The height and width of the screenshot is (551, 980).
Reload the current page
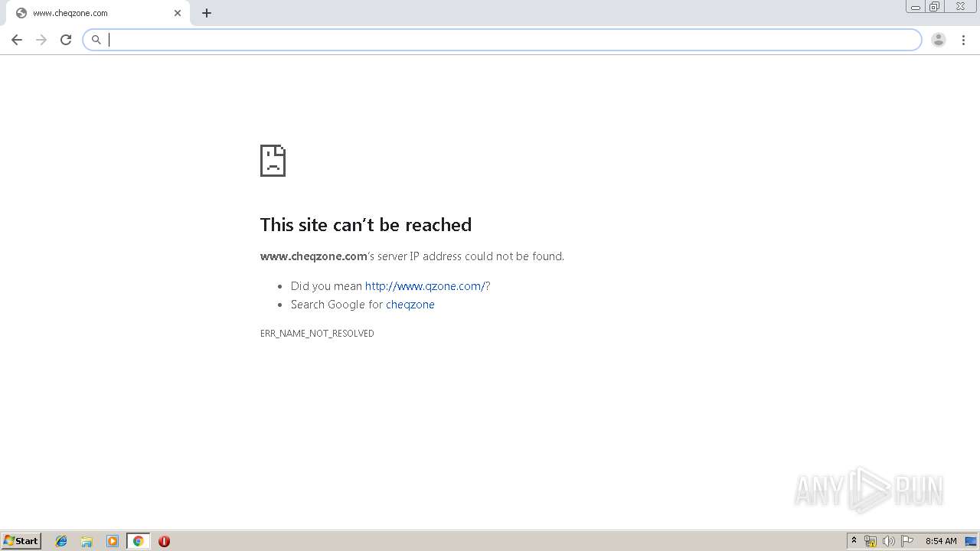point(66,40)
